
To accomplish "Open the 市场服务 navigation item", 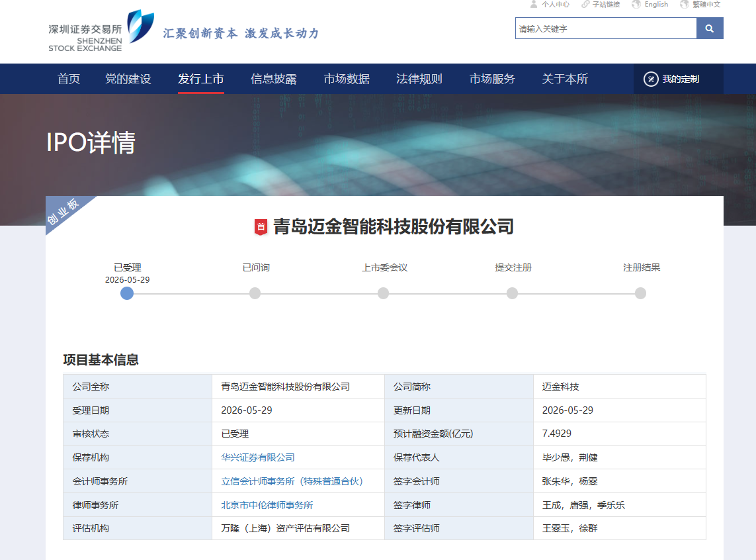I will (492, 79).
